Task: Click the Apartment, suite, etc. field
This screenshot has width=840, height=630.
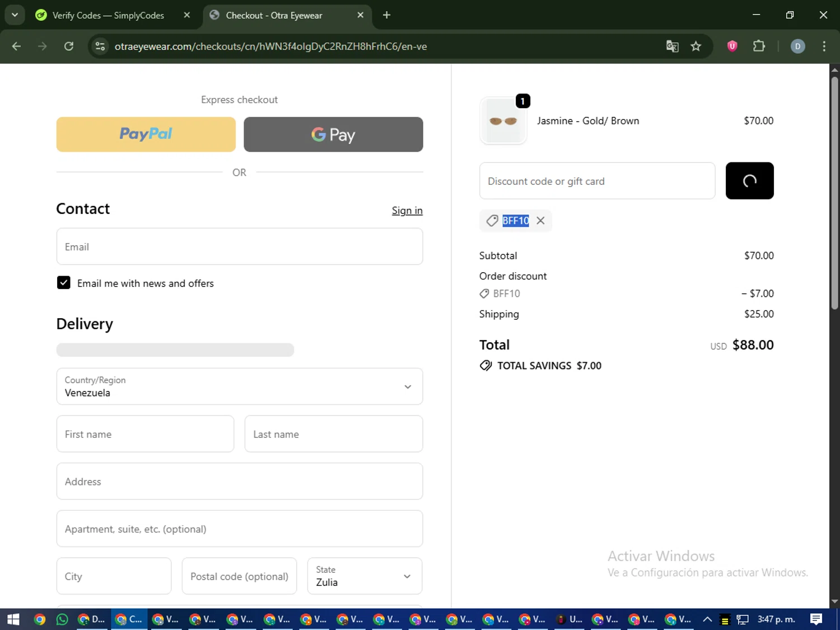Action: click(240, 529)
